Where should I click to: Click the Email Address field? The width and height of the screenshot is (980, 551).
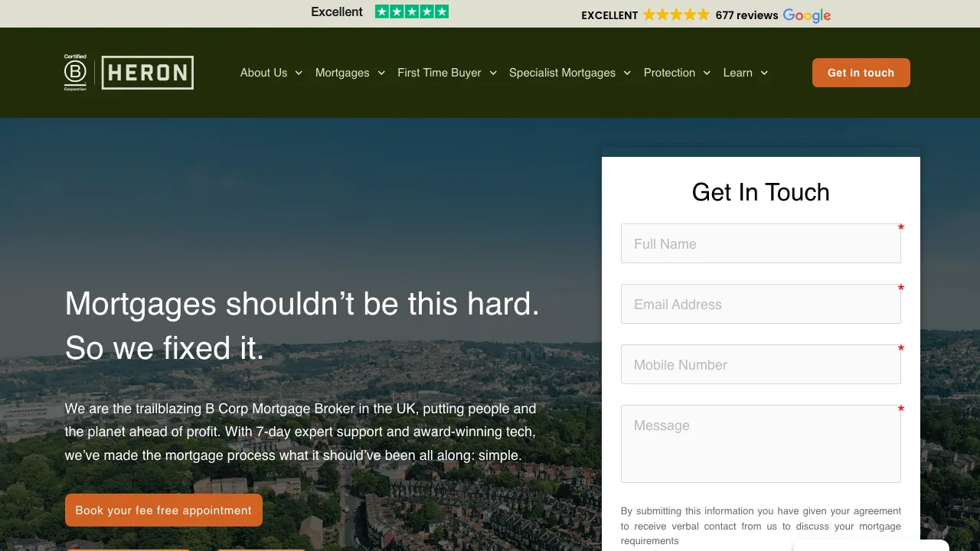click(x=760, y=303)
